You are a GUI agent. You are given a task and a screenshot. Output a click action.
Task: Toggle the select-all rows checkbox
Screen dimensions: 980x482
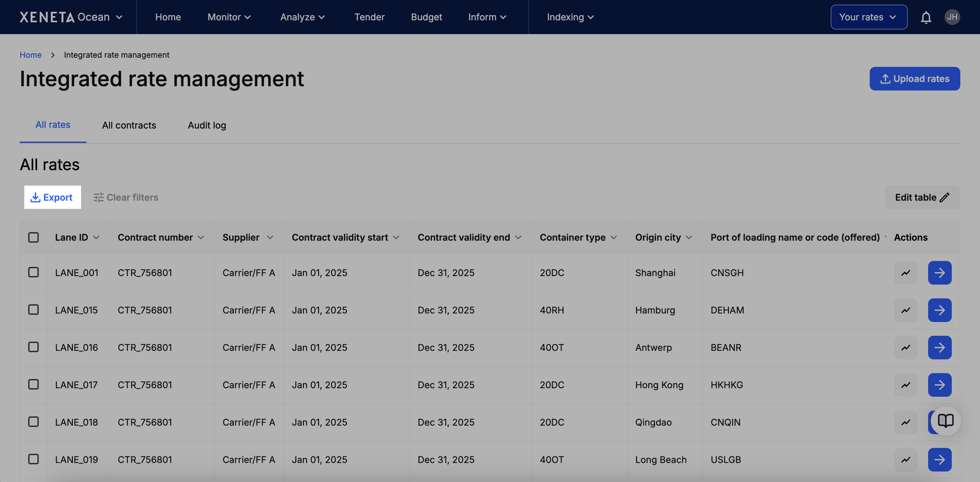tap(33, 237)
